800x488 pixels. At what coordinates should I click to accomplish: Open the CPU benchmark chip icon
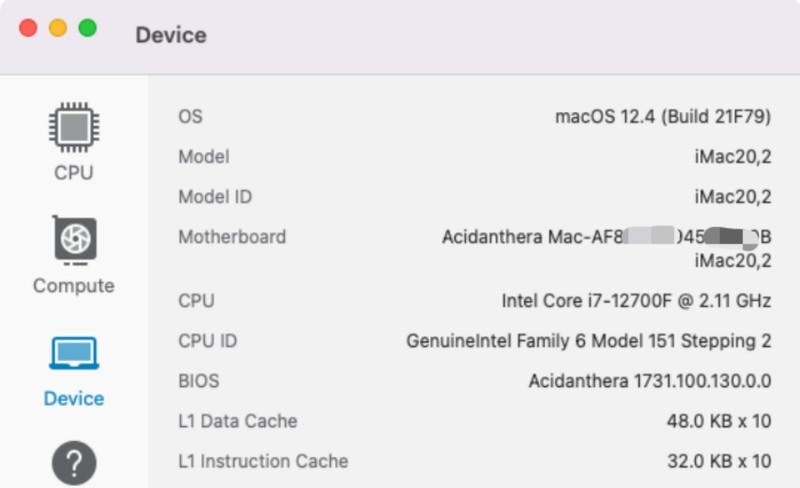pos(74,127)
